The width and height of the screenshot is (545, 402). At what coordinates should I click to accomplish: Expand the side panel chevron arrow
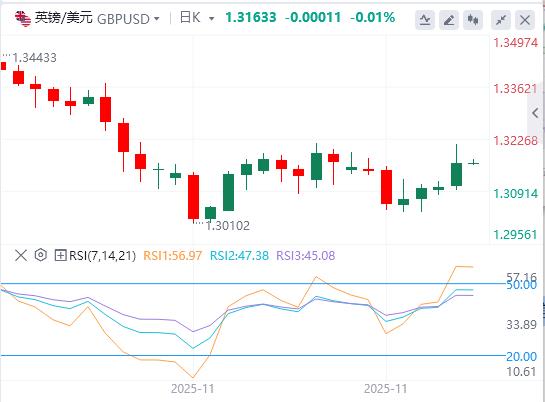[x=536, y=113]
